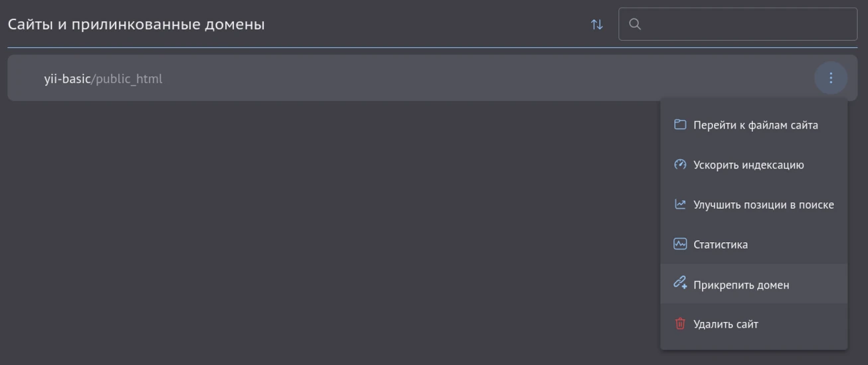Image resolution: width=868 pixels, height=365 pixels.
Task: Click the sort arrows icon
Action: point(597,25)
